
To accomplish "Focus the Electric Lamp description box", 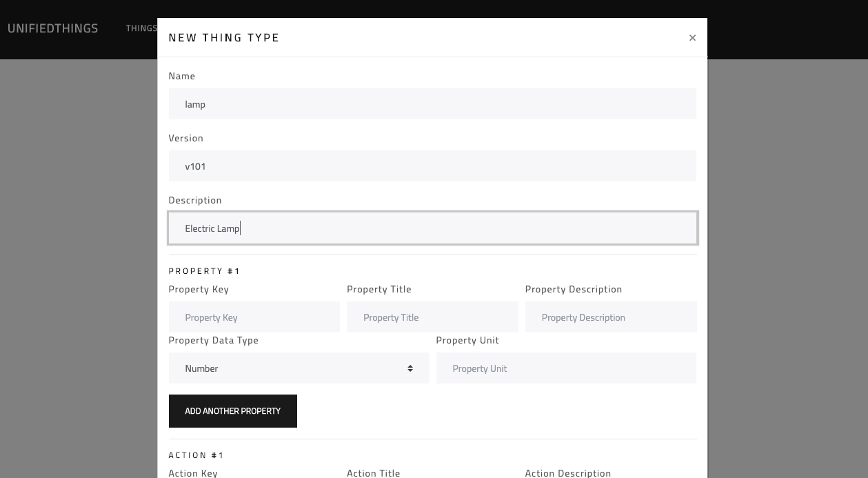I will click(432, 228).
